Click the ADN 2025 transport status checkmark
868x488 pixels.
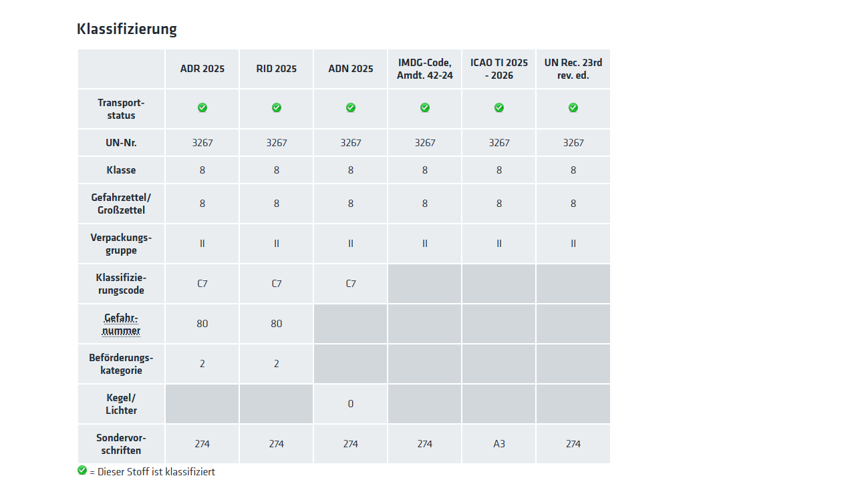tap(351, 107)
